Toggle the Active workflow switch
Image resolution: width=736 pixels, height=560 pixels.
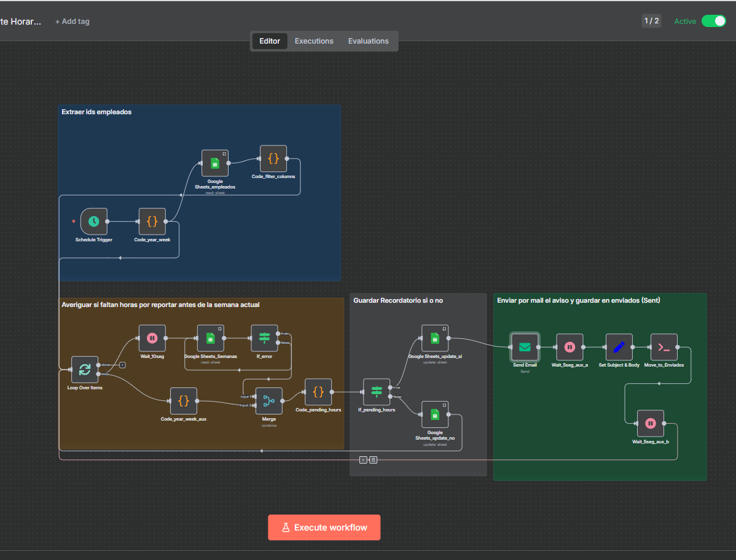point(714,21)
